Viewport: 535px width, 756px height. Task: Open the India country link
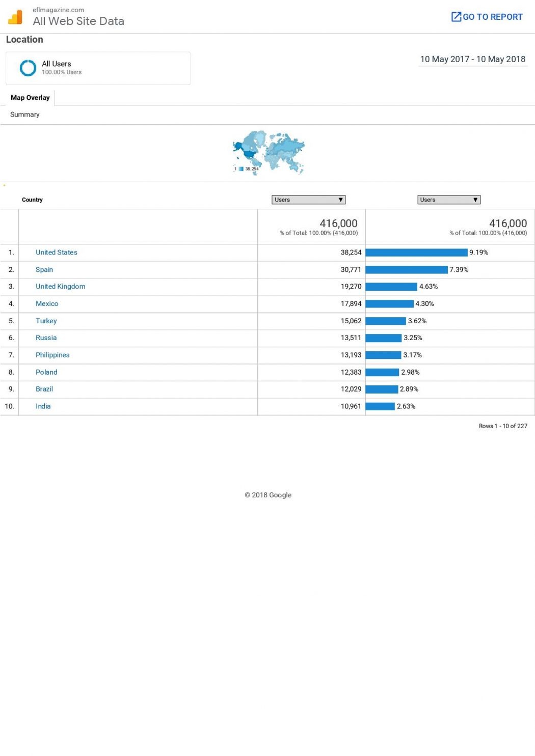coord(43,406)
